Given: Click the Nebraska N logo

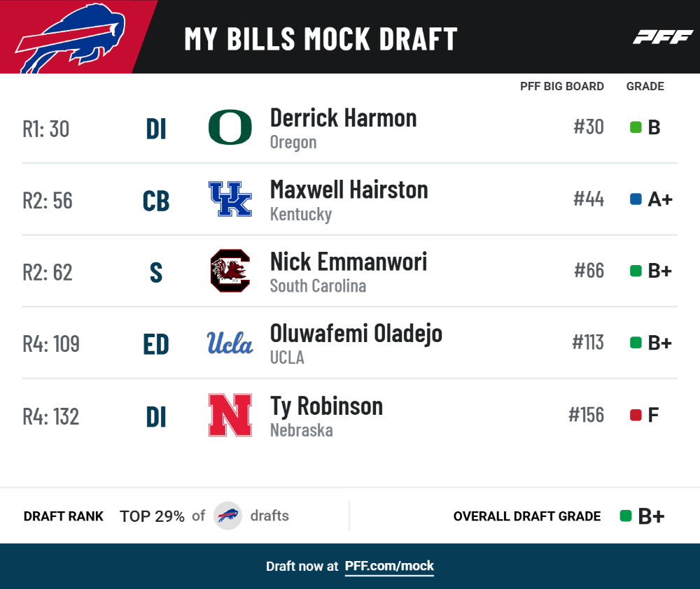Looking at the screenshot, I should point(230,415).
